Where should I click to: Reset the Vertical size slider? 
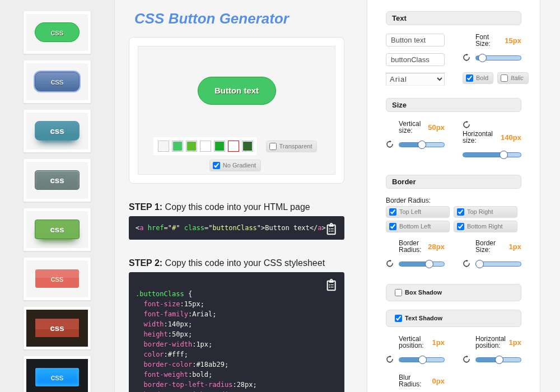click(390, 144)
